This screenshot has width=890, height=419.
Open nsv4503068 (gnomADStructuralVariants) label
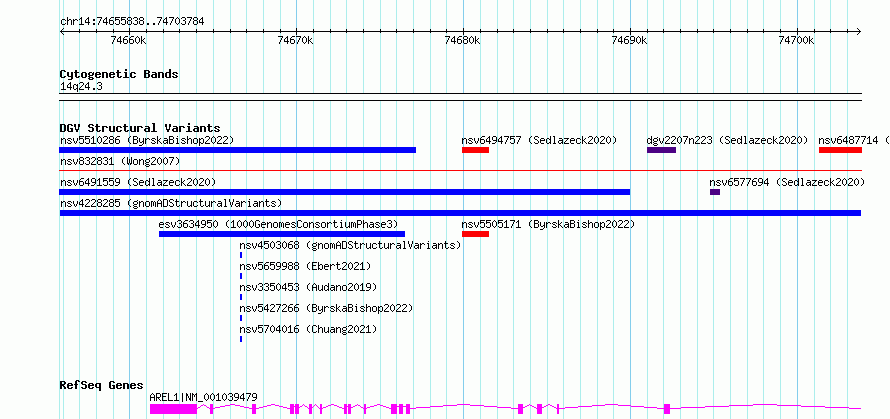tap(350, 245)
